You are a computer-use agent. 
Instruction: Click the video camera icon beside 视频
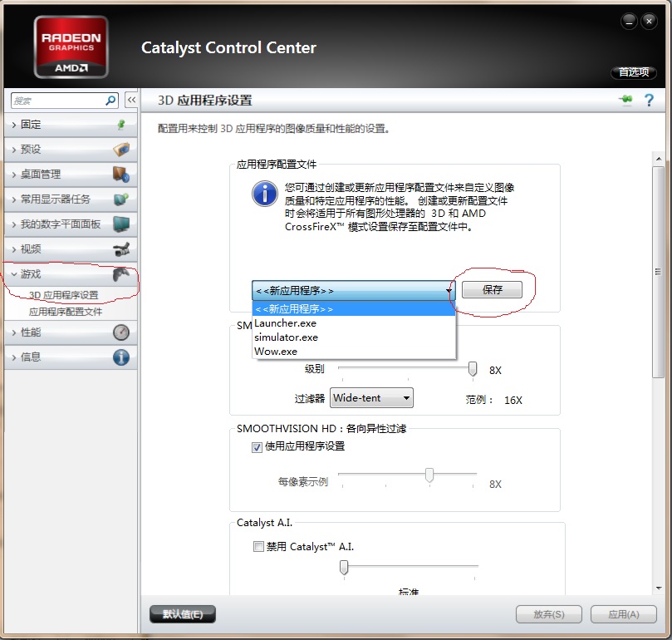pos(121,249)
